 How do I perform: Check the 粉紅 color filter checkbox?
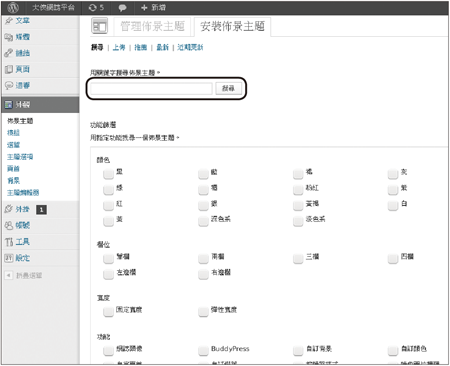[298, 190]
